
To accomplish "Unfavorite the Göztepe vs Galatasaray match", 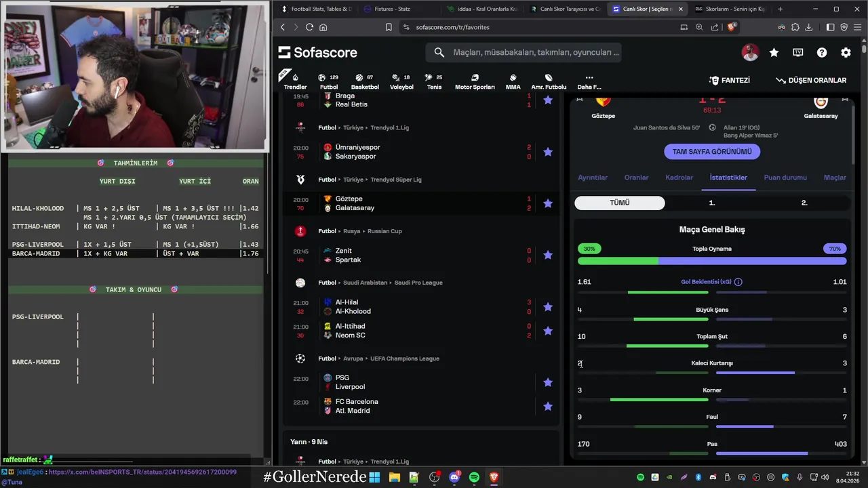I will (x=548, y=203).
